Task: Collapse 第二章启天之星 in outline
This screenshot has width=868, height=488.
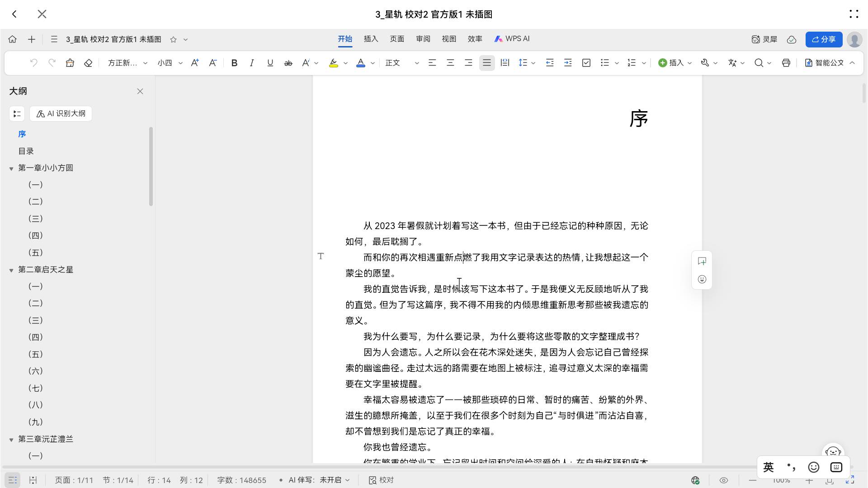Action: [x=11, y=270]
